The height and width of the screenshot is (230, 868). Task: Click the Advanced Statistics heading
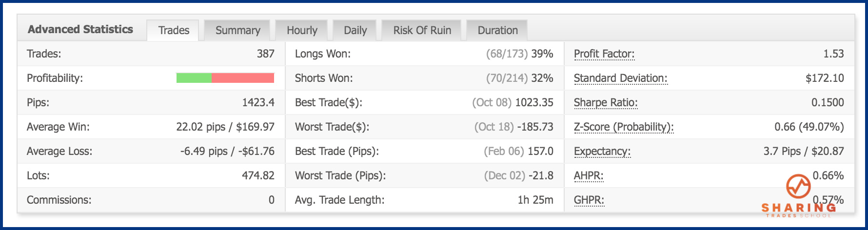click(80, 29)
